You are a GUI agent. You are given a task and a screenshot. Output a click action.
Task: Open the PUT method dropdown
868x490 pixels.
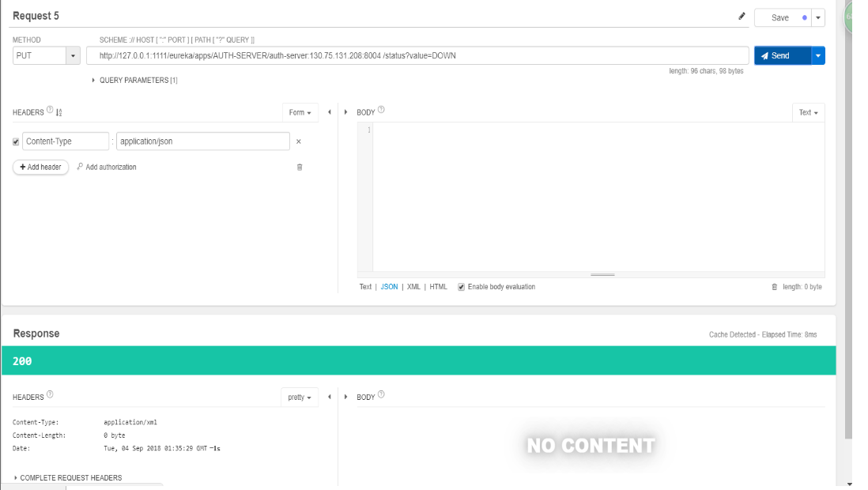click(x=74, y=55)
